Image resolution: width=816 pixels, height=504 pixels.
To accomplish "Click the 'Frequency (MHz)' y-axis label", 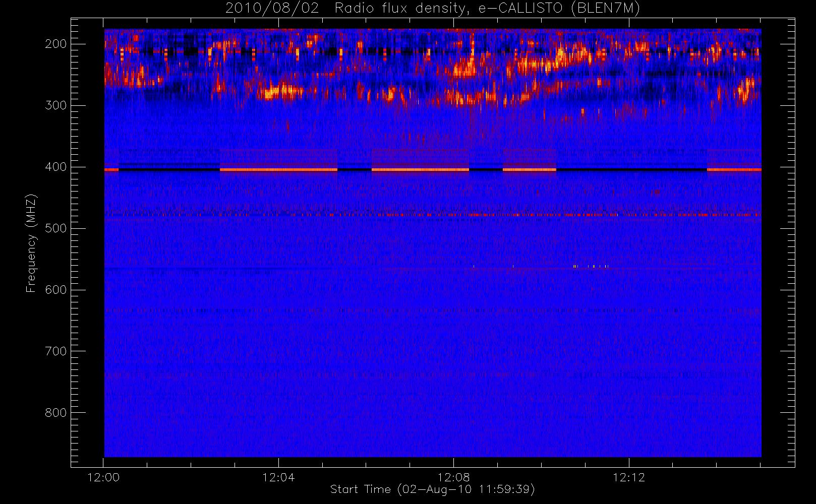I will (x=31, y=243).
